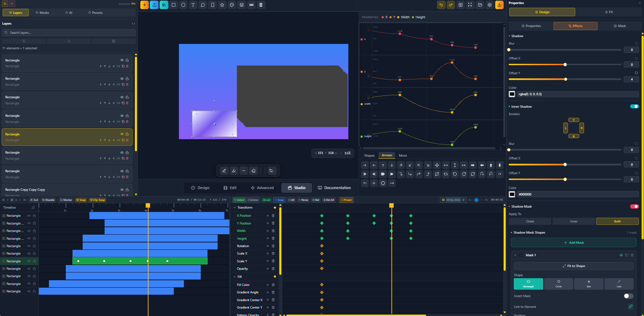Image resolution: width=644 pixels, height=316 pixels.
Task: Select the Text tool in top toolbar
Action: (193, 5)
